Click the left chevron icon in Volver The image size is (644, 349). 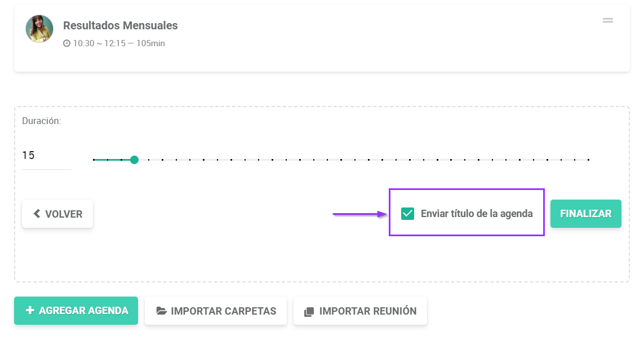(37, 214)
